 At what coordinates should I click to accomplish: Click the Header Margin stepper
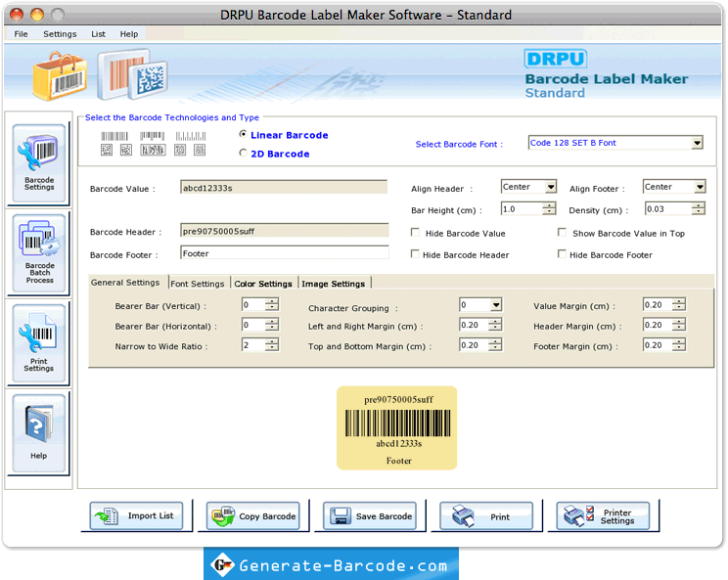(679, 325)
